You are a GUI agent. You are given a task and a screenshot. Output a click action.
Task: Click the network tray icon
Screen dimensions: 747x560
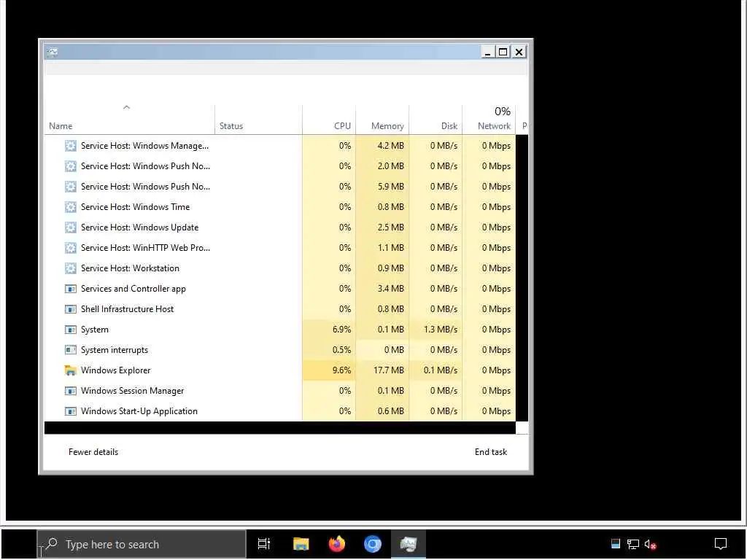coord(632,544)
